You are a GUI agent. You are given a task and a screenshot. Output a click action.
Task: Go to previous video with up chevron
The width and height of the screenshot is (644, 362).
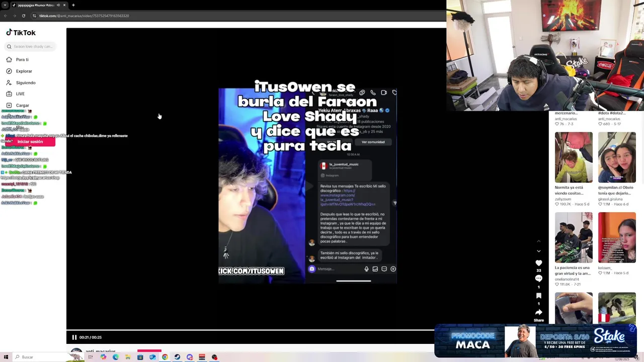[538, 242]
